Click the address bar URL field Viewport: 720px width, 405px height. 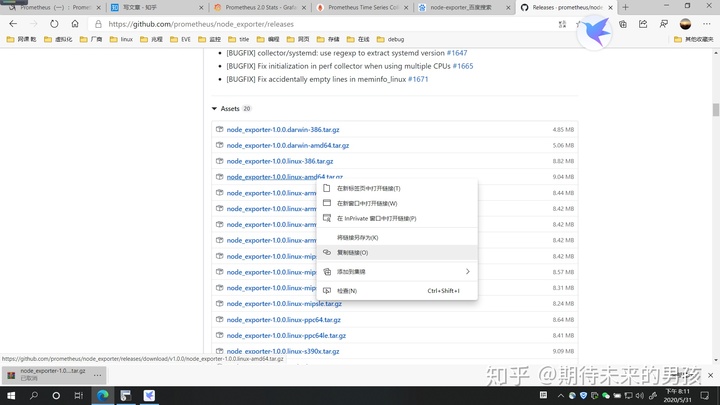[321, 24]
